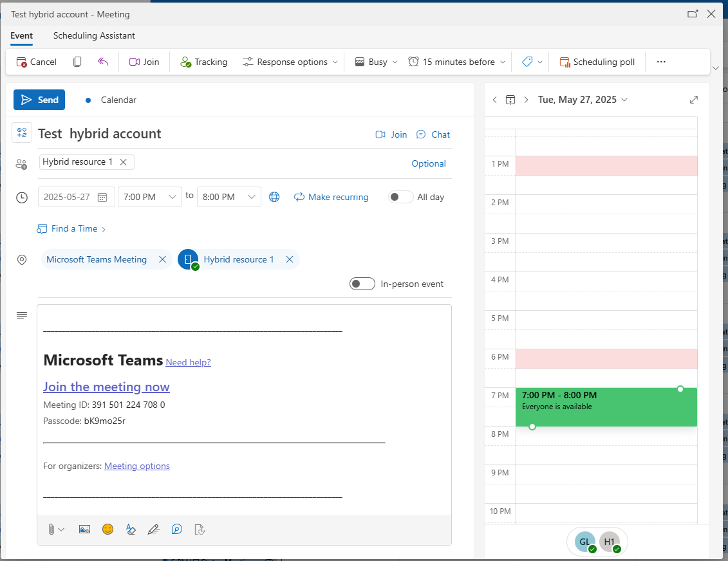The image size is (728, 561).
Task: Click Make recurring
Action: point(331,198)
